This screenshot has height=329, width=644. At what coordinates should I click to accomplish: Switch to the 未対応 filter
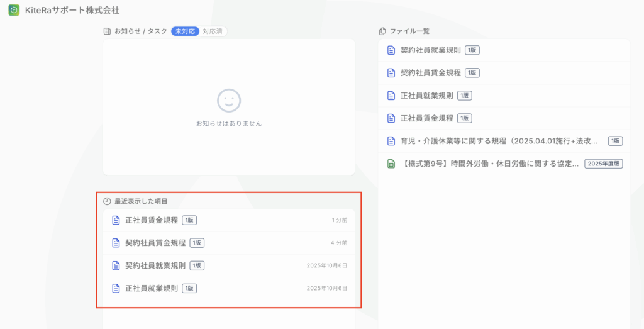(x=186, y=31)
